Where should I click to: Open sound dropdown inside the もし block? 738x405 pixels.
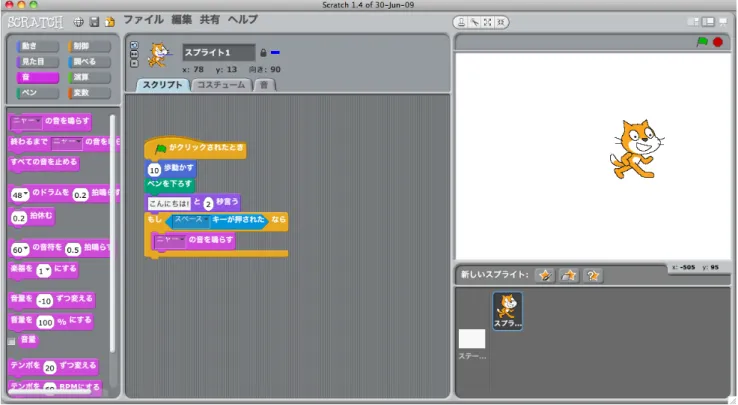170,241
